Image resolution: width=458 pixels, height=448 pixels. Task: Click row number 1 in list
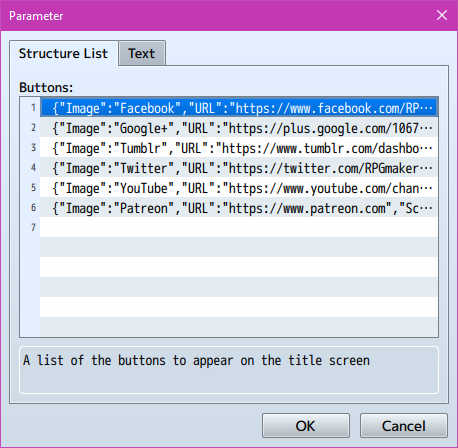point(33,107)
